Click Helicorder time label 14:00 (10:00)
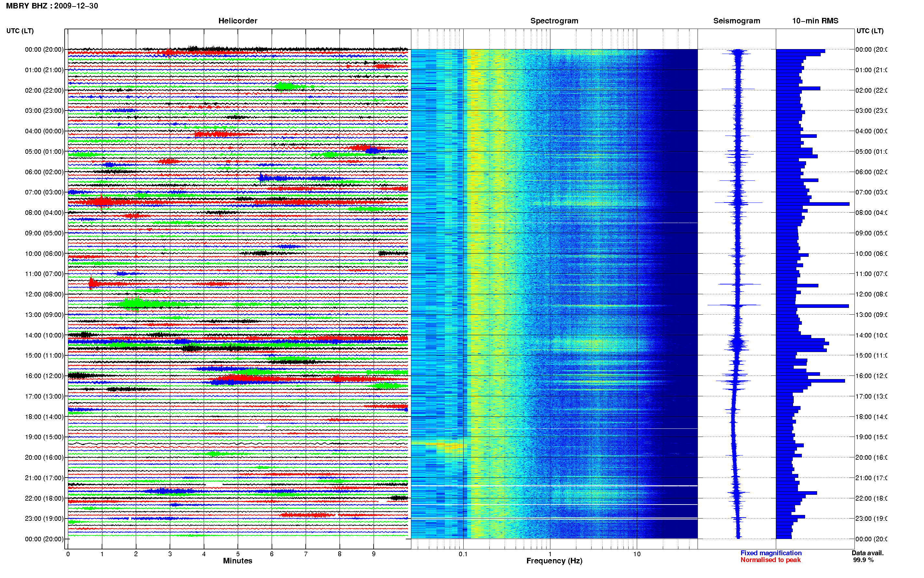This screenshot has width=924, height=578. point(44,335)
